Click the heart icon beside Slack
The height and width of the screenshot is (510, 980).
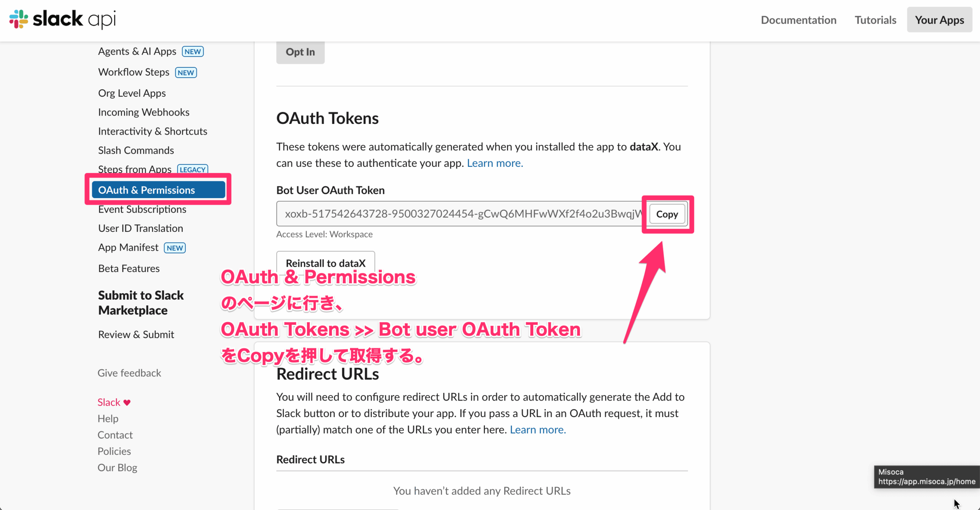tap(127, 402)
